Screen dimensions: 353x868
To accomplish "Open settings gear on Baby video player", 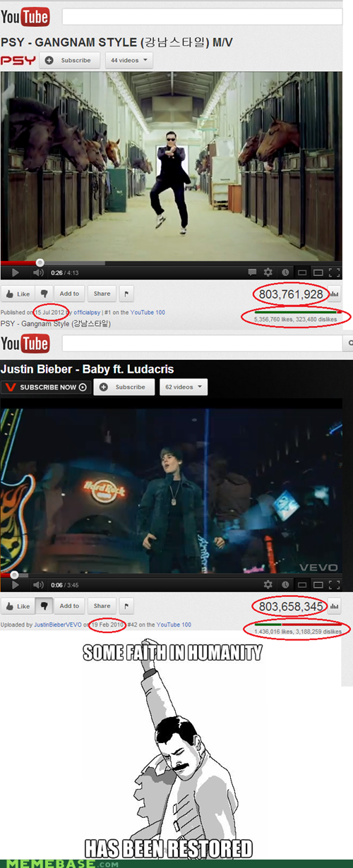I will pyautogui.click(x=268, y=584).
